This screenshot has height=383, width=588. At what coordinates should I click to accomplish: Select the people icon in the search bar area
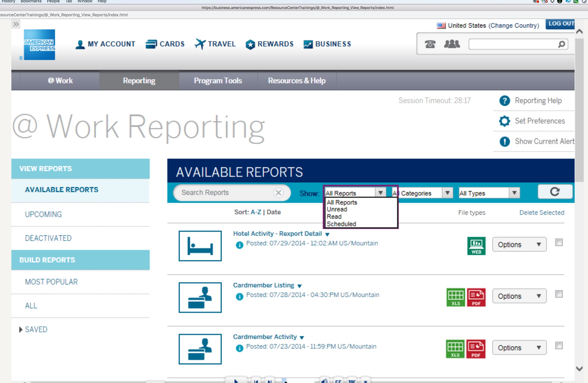[451, 44]
